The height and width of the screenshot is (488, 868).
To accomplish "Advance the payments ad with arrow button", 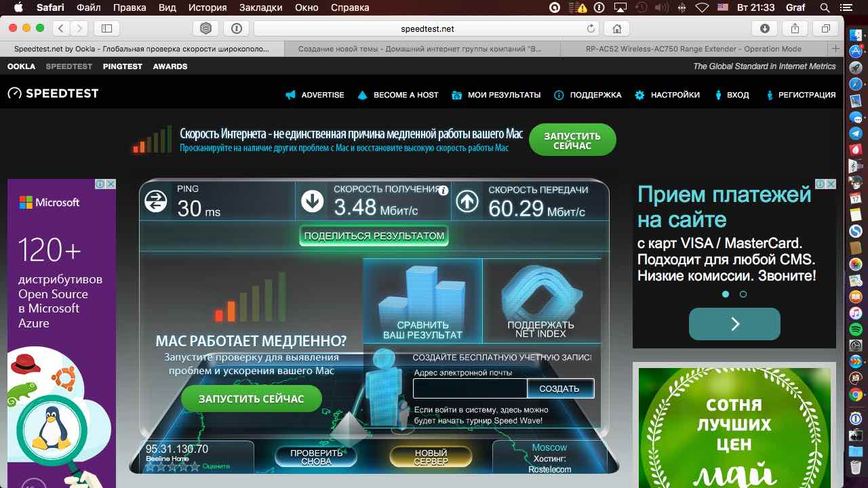I will coord(734,324).
